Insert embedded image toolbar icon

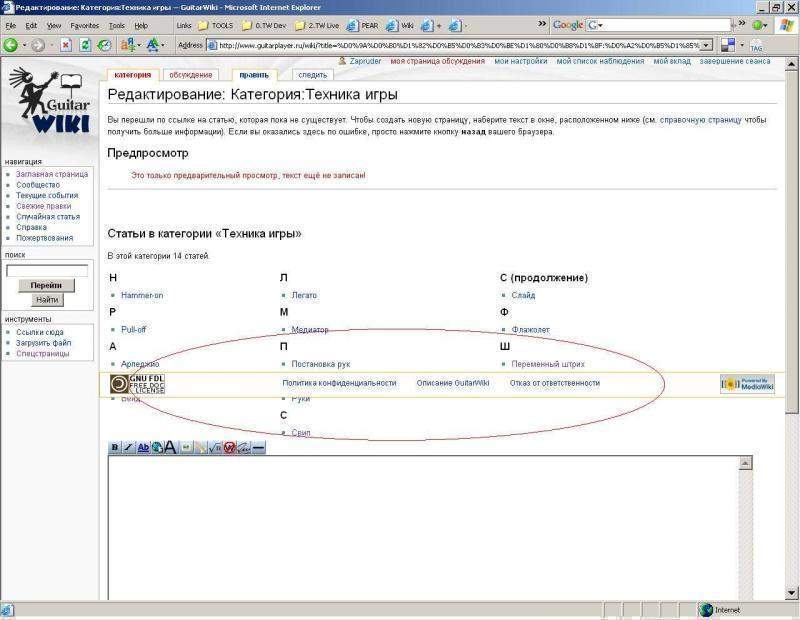[186, 448]
